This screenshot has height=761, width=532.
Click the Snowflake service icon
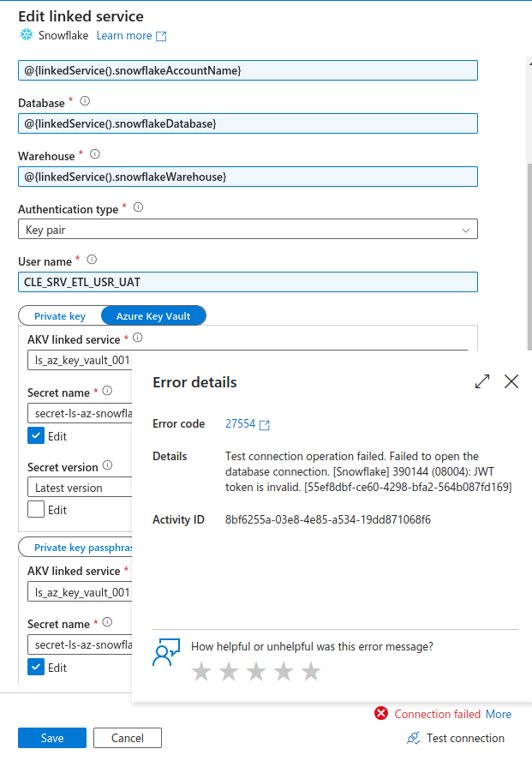tap(27, 35)
